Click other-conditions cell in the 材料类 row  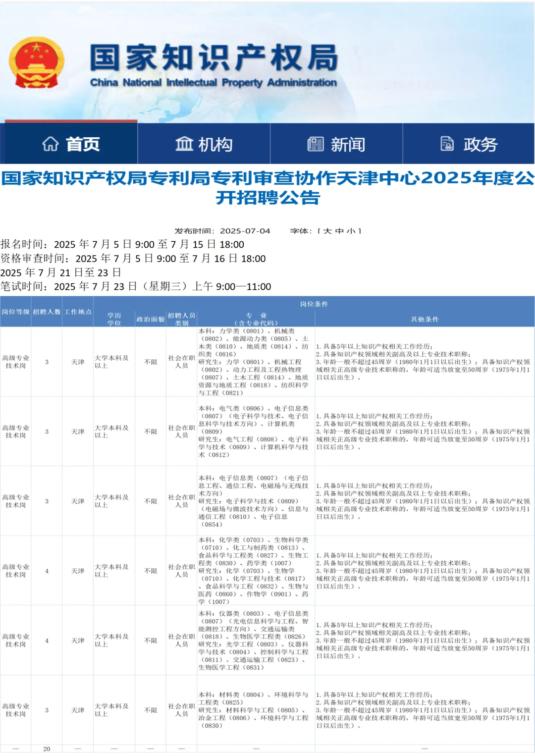(425, 710)
